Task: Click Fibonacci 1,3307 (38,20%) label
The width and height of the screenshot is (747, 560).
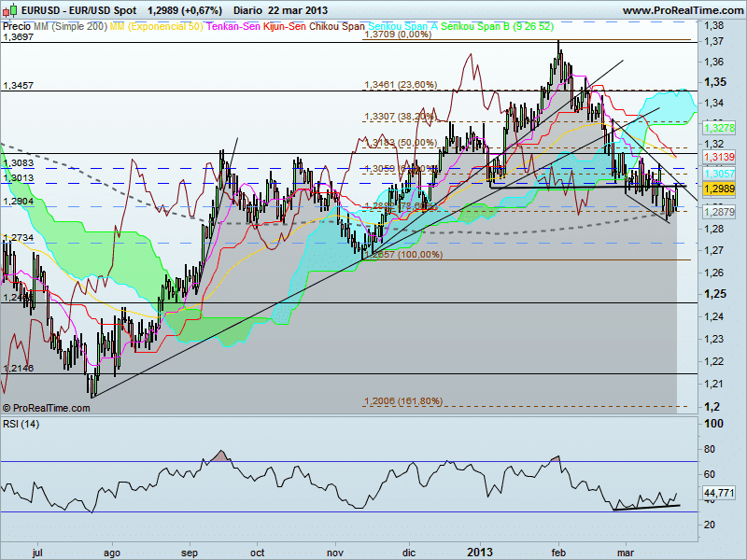Action: [401, 116]
